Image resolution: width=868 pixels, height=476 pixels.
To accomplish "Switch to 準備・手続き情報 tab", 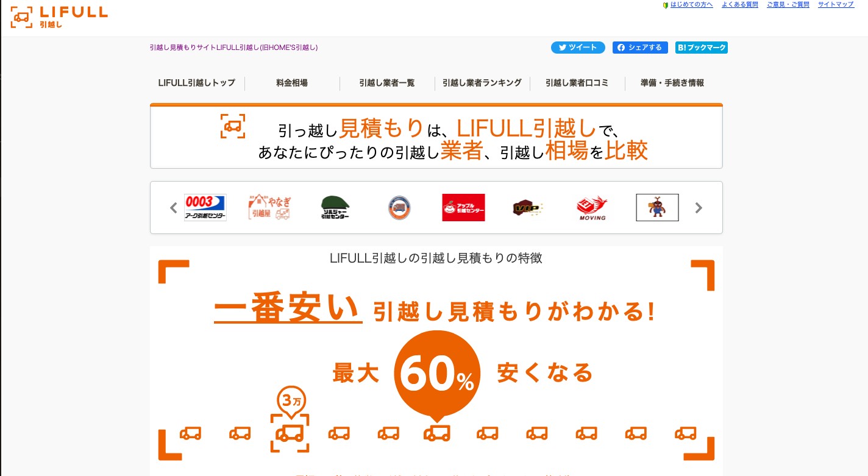I will click(x=672, y=83).
